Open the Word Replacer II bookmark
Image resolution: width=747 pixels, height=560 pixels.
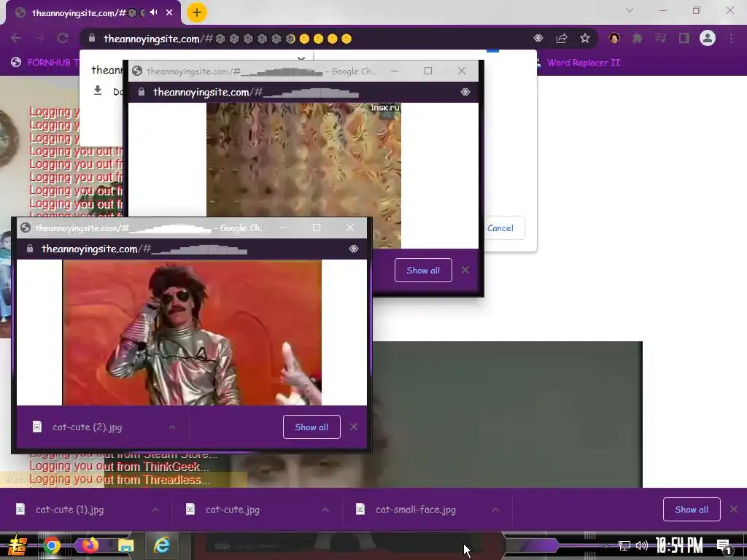578,63
